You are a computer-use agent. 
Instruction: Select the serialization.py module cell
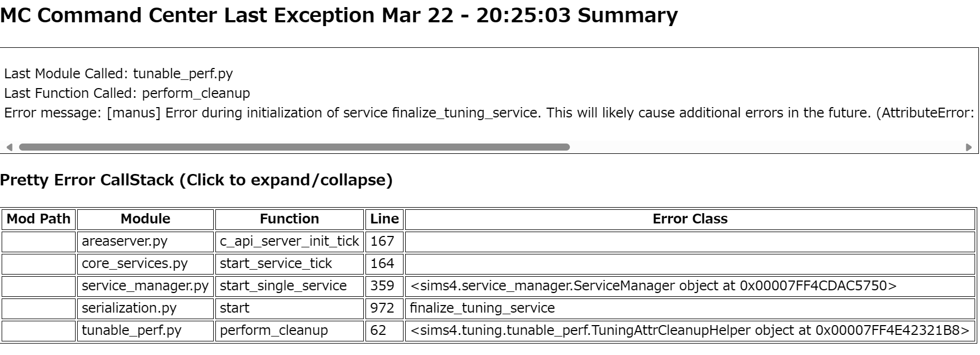coord(129,308)
